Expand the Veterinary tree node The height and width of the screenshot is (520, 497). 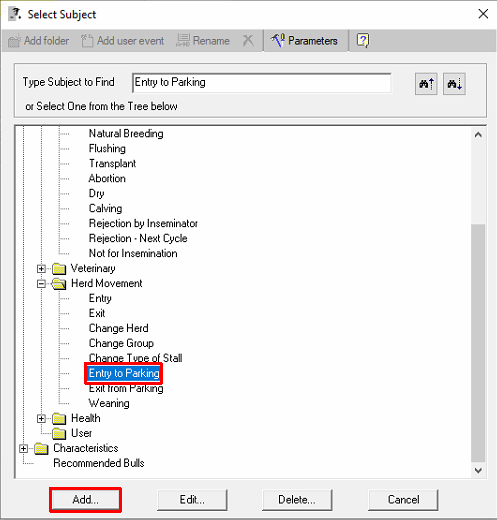point(41,269)
